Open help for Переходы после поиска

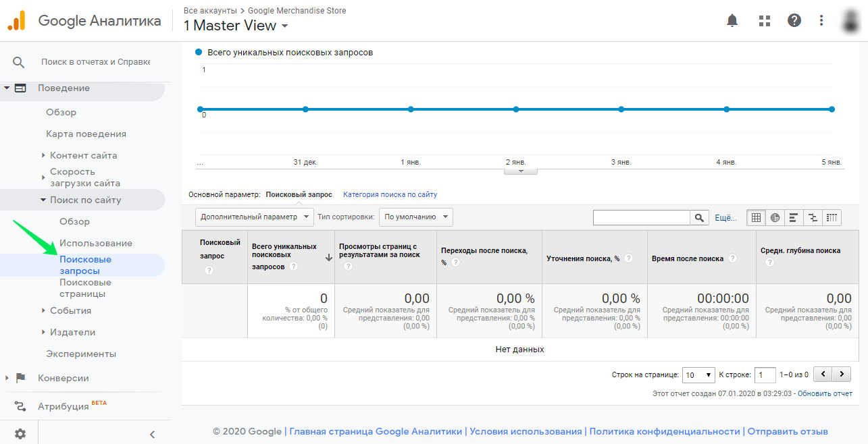tap(455, 262)
